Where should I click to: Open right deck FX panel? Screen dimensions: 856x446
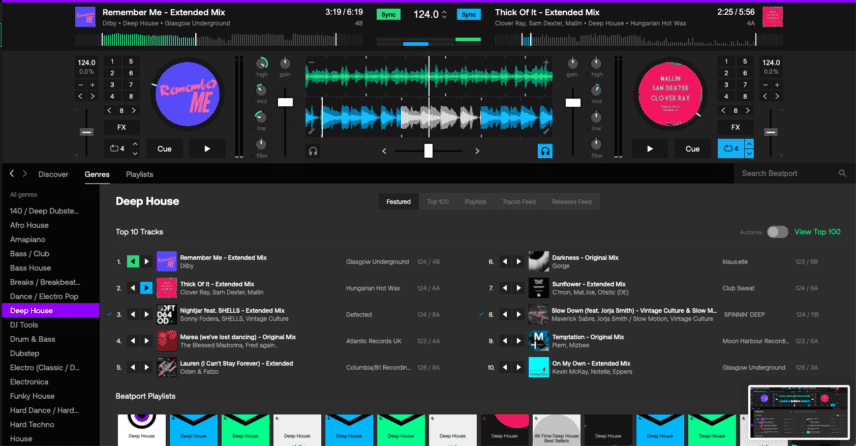tap(735, 127)
